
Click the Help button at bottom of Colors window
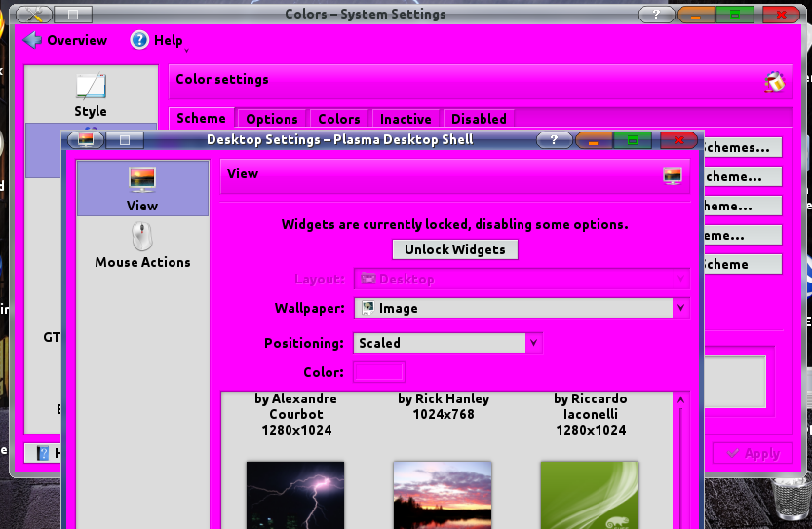[43, 453]
